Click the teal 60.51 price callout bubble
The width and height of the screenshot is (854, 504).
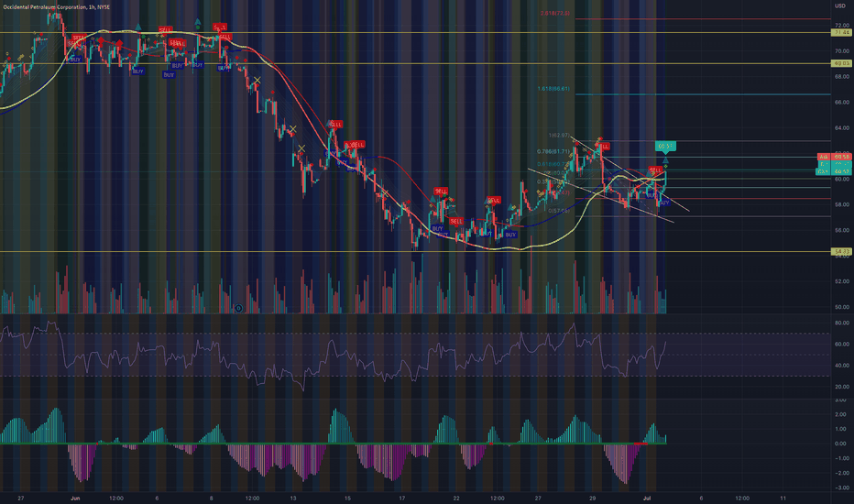point(665,146)
